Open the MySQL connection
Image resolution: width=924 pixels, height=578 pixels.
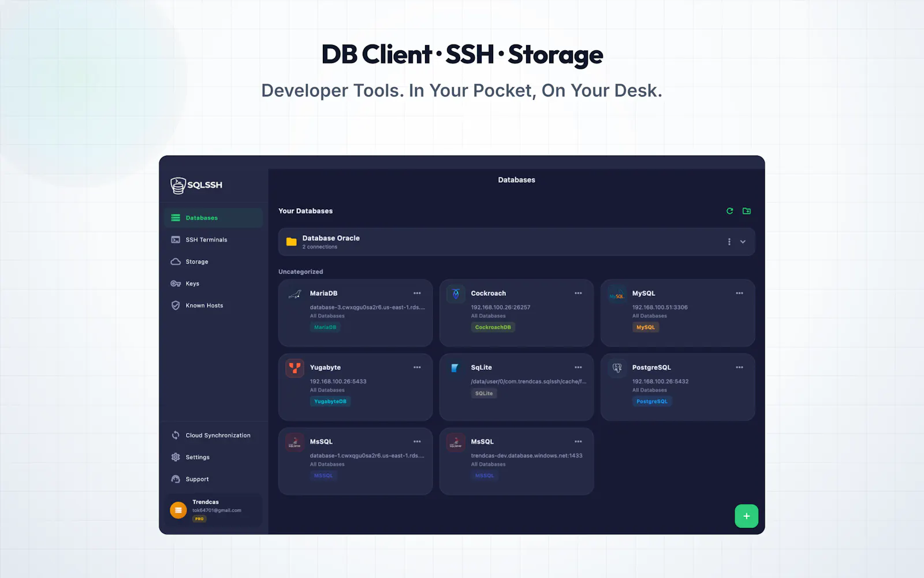click(x=677, y=313)
